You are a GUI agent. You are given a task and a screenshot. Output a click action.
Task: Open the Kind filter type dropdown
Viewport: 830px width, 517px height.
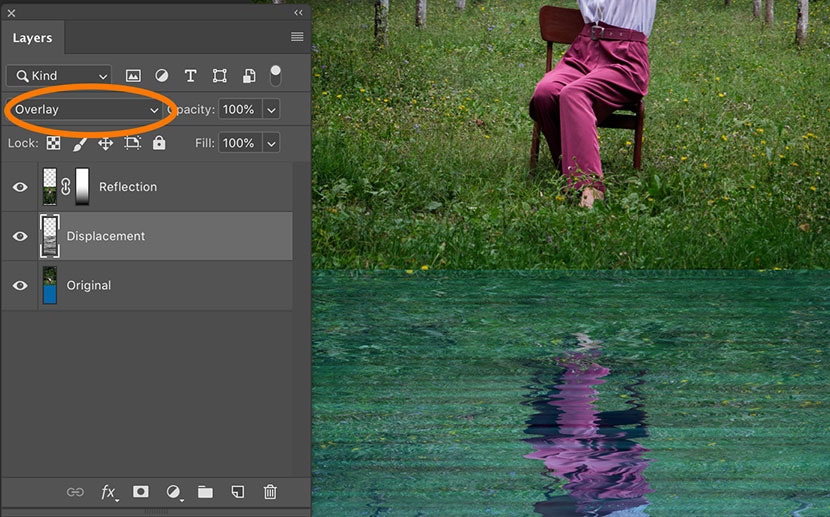point(59,76)
